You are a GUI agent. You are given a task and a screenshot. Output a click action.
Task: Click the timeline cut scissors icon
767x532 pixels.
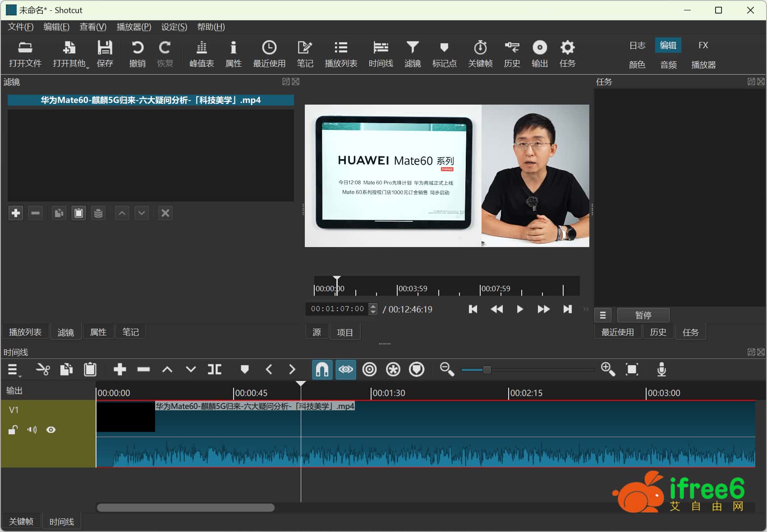pos(43,370)
